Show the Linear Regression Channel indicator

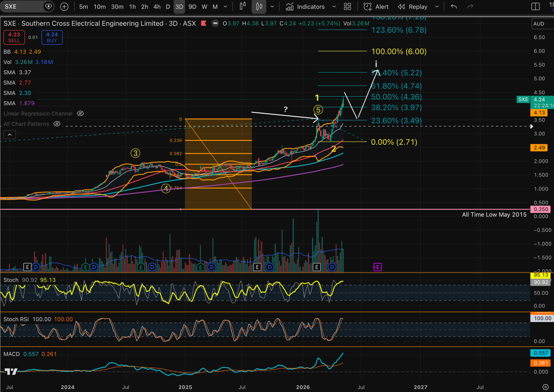point(80,113)
